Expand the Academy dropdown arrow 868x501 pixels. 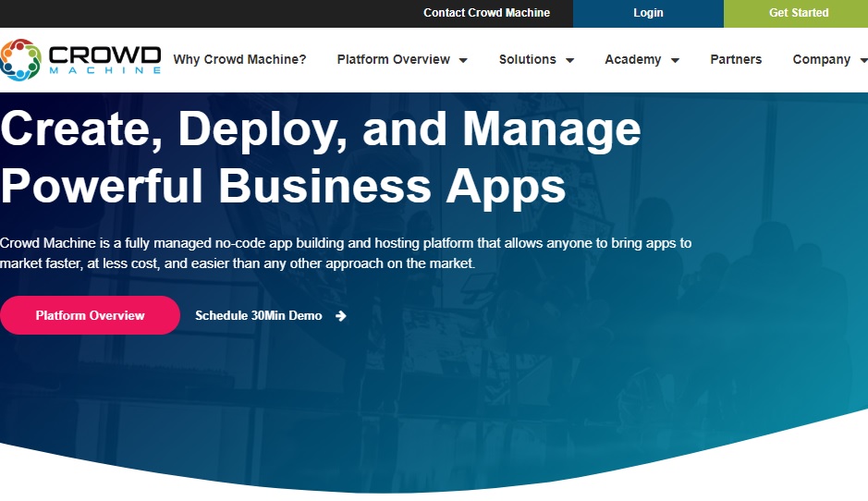click(x=675, y=60)
